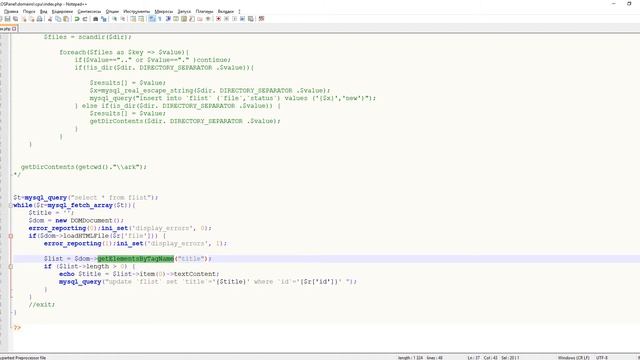
Task: Toggle the highlighted Word Wrap icon
Action: tap(152, 19)
